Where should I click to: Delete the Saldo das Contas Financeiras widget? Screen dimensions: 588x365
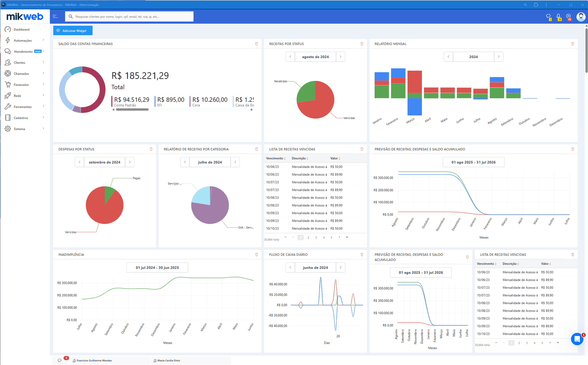click(x=257, y=44)
